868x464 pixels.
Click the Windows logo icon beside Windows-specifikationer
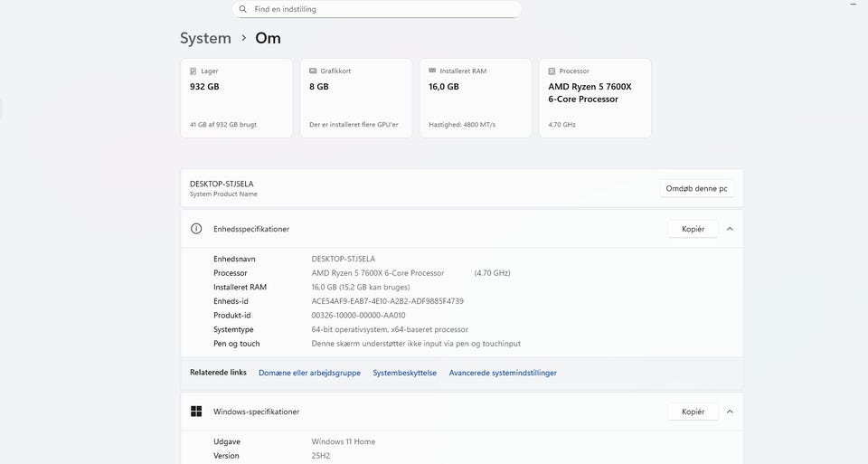pos(196,412)
